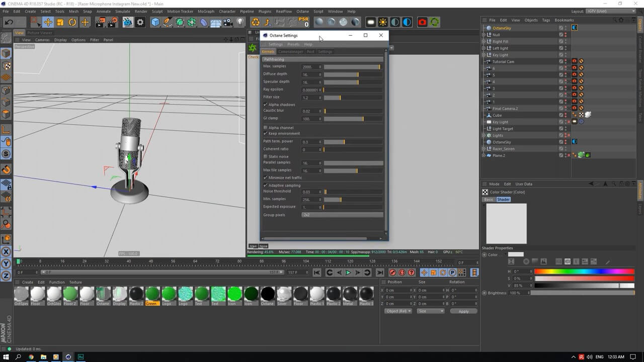This screenshot has height=362, width=644.
Task: Open the MoGraph menu
Action: (205, 11)
